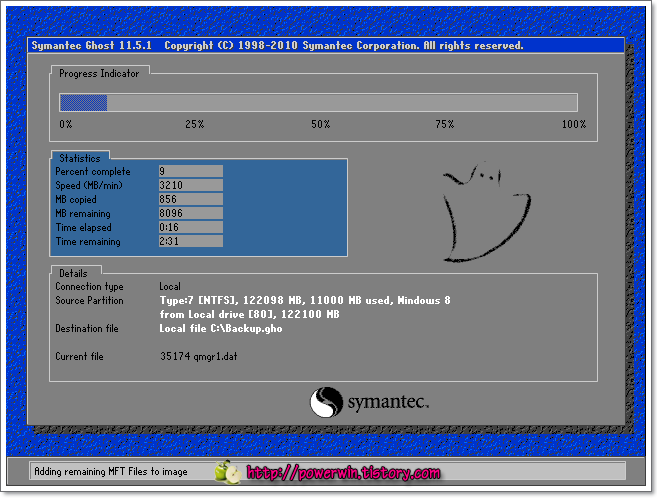Click the 0% progress marker
658x498 pixels.
(x=65, y=124)
